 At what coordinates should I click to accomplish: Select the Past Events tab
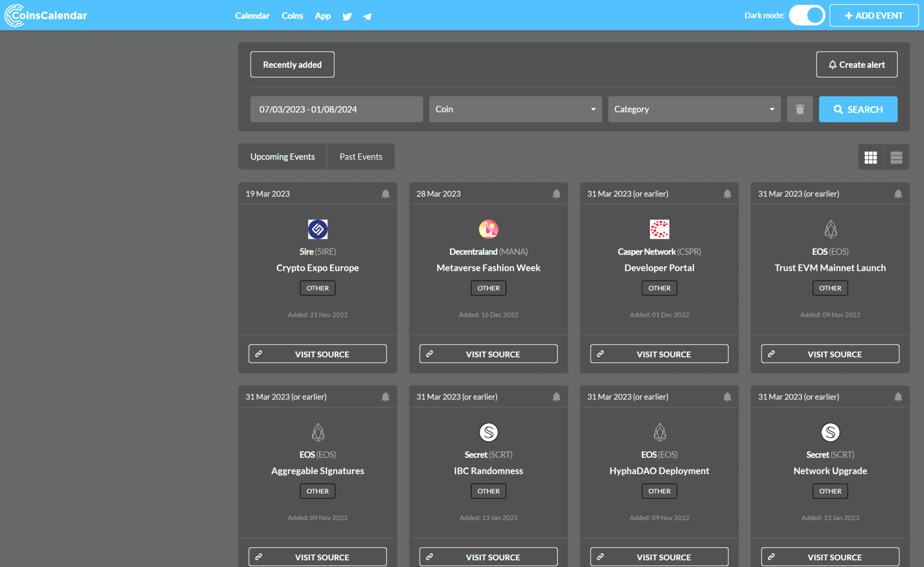tap(361, 157)
